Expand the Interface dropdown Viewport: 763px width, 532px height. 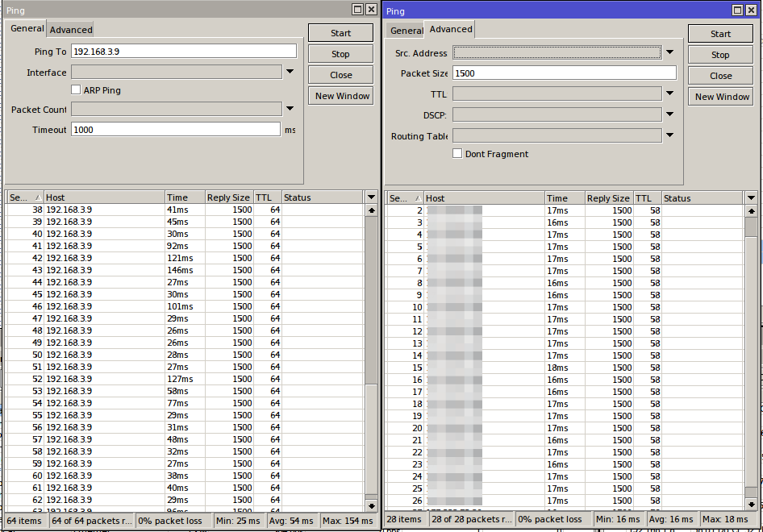pyautogui.click(x=290, y=72)
